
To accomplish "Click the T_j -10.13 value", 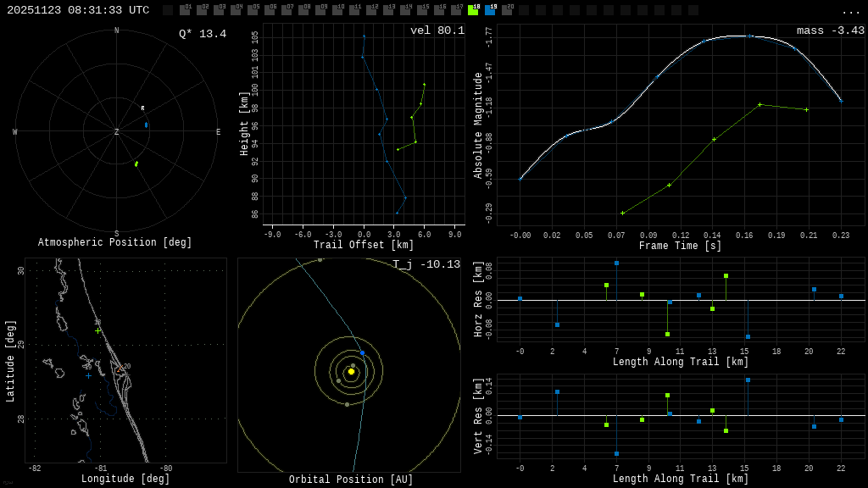I will [426, 264].
